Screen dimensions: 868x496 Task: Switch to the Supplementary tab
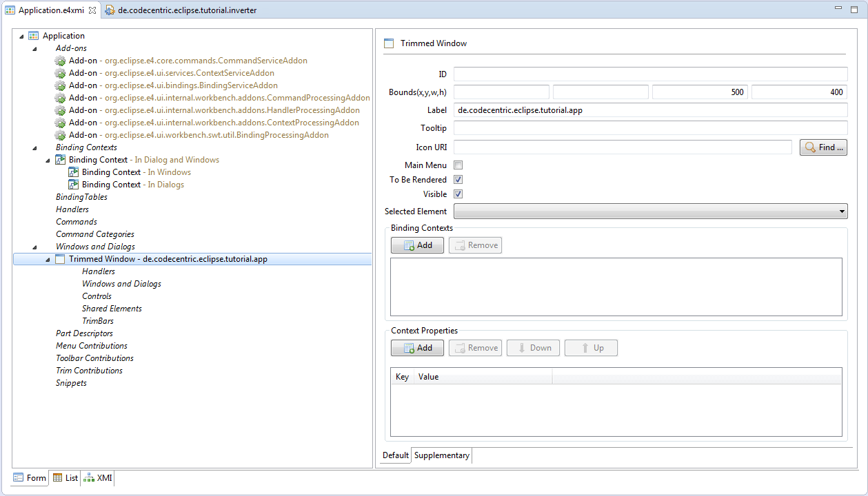coord(441,455)
